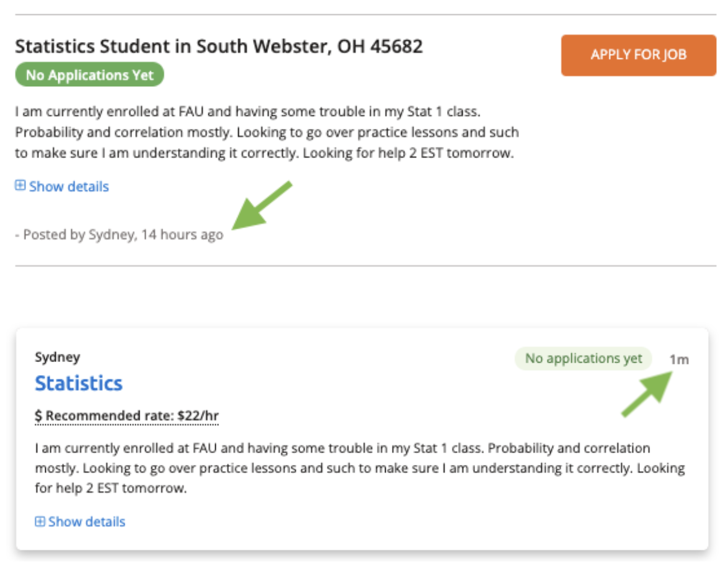This screenshot has width=728, height=579.
Task: Click the top listing's description paragraph
Action: click(x=267, y=133)
